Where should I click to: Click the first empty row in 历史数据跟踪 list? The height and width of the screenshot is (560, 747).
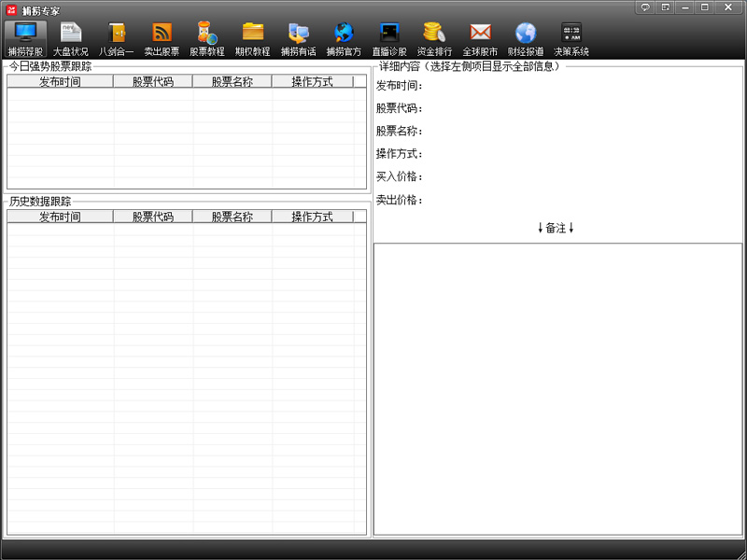185,231
